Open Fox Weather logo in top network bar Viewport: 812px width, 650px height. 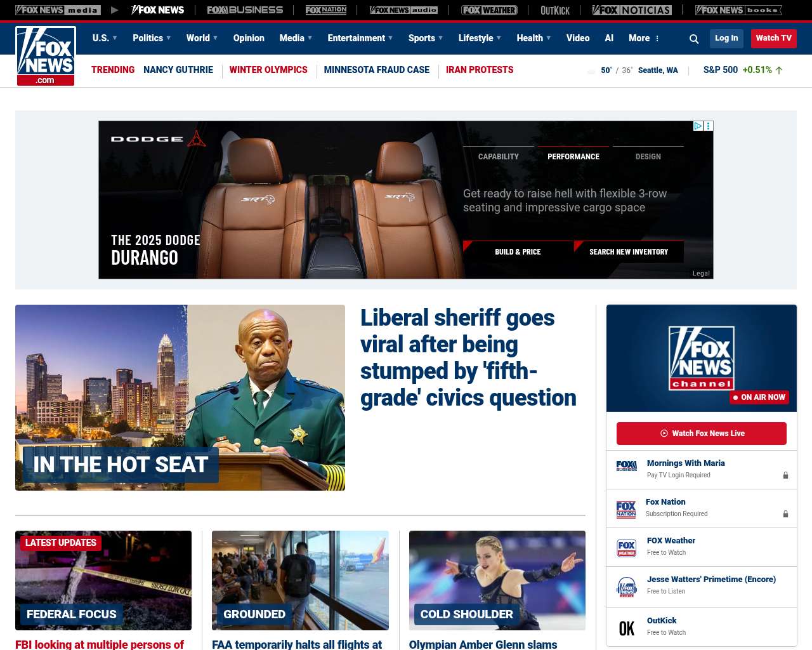(x=489, y=10)
